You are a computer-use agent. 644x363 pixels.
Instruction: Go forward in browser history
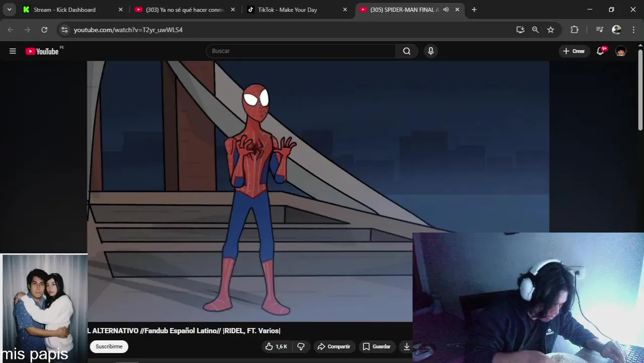tap(27, 30)
